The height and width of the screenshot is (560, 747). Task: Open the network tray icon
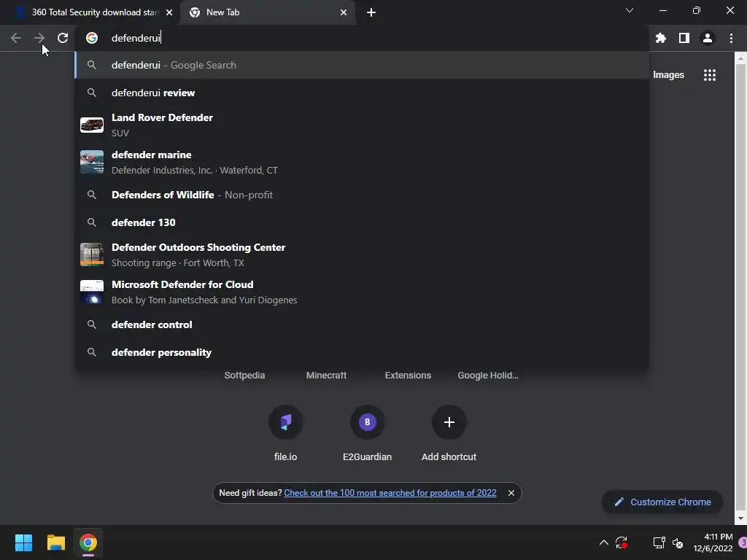tap(659, 542)
